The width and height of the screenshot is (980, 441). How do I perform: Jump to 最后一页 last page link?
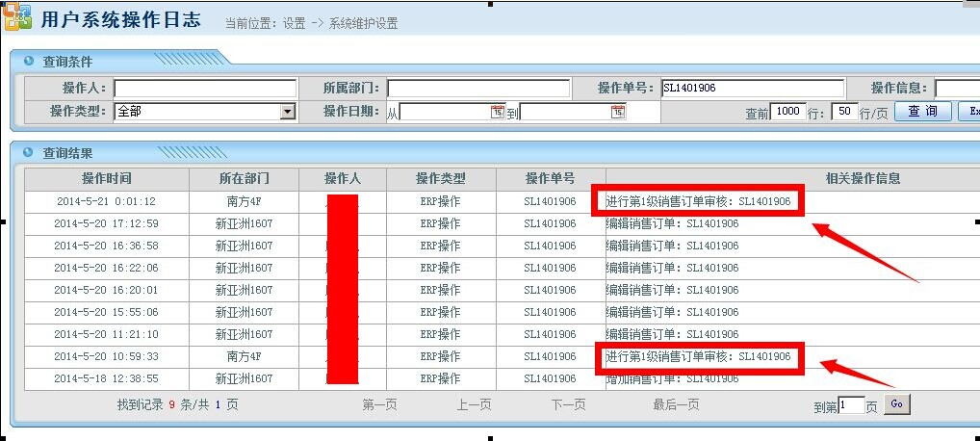(676, 405)
